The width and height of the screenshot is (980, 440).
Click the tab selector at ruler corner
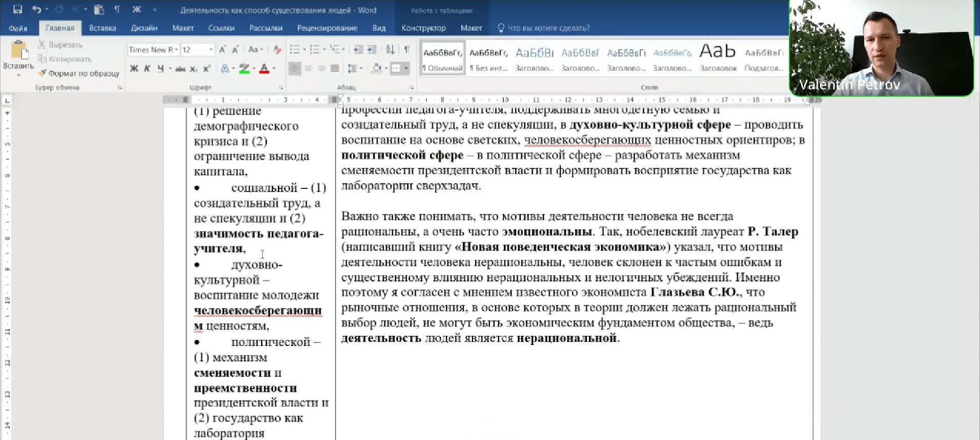(7, 100)
